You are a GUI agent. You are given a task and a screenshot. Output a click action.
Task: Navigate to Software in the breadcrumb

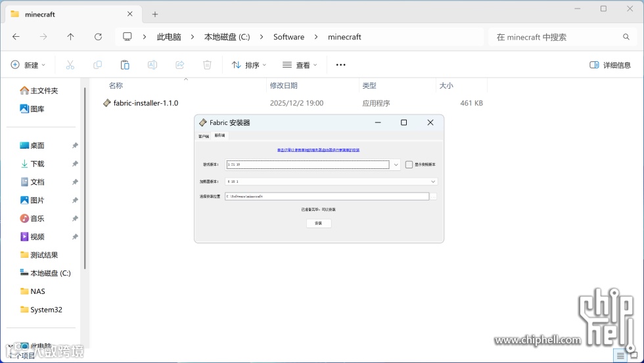[x=288, y=37]
